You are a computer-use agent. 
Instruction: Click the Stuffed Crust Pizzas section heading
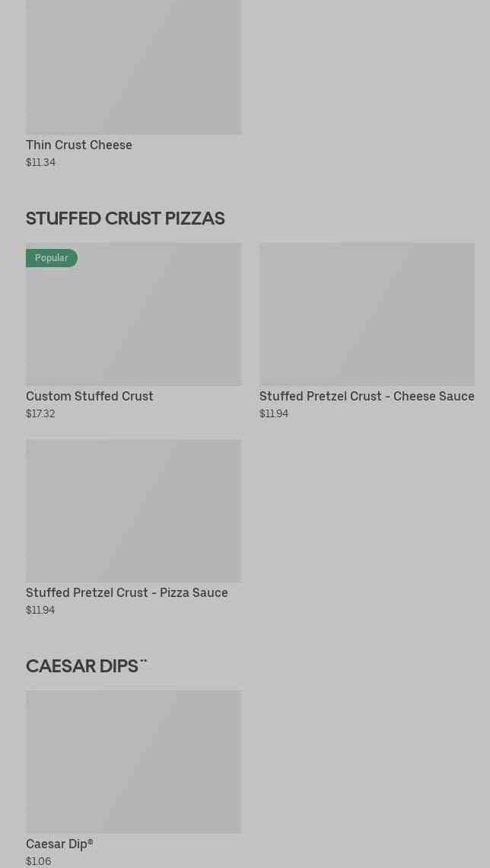125,219
